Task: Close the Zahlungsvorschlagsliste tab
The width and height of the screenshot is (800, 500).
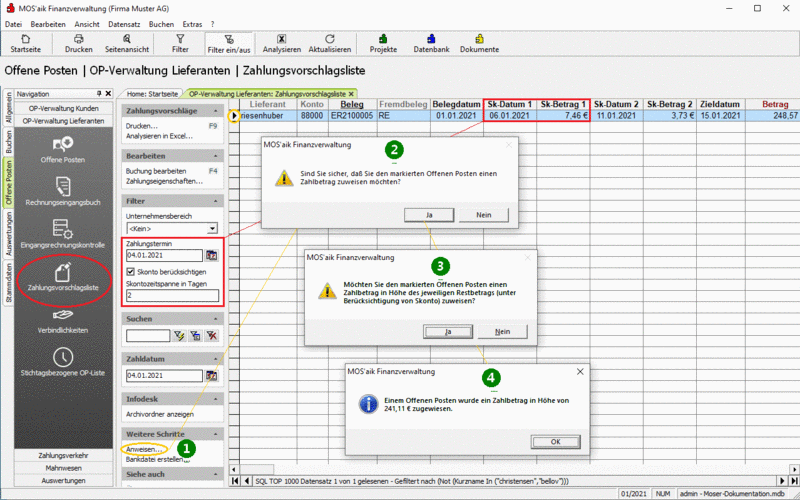Action: click(x=351, y=94)
